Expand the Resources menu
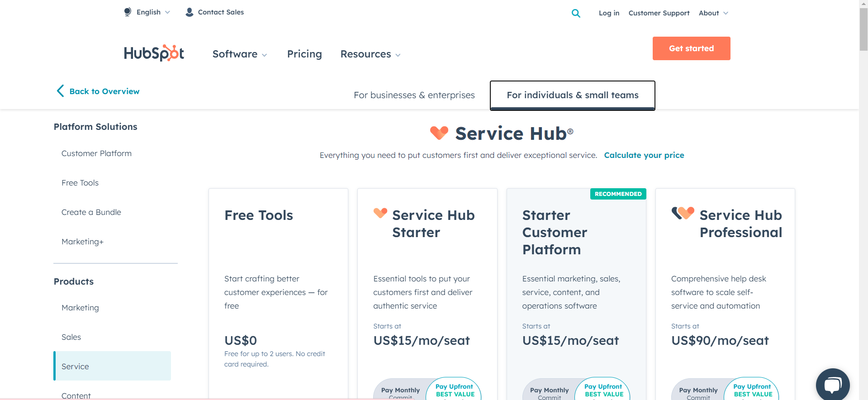The image size is (868, 400). pos(370,54)
